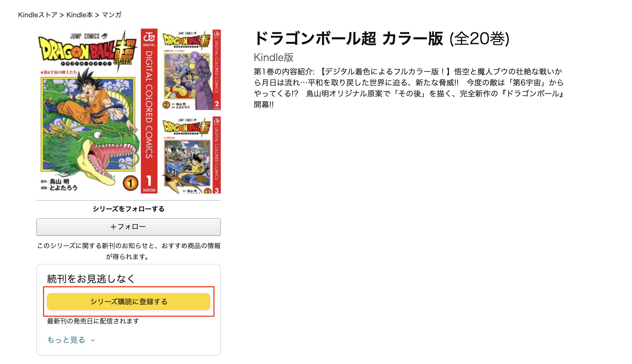This screenshot has width=632, height=364.
Task: Open volume 3 cover thumbnail
Action: [191, 155]
